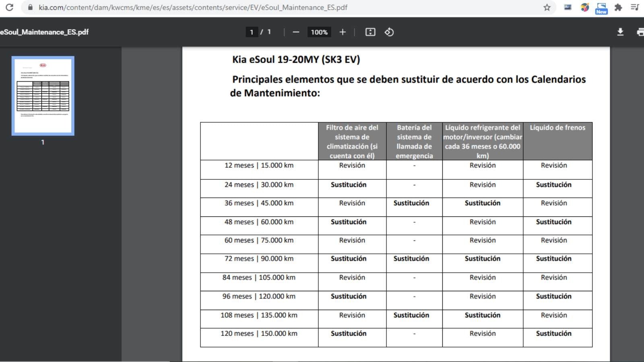Download the eSoul maintenance PDF
This screenshot has height=362, width=644.
620,32
